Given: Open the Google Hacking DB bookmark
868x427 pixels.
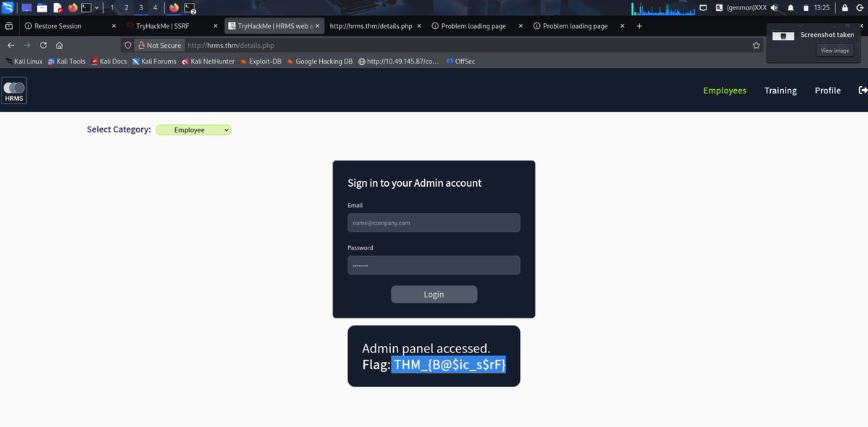Looking at the screenshot, I should (319, 62).
